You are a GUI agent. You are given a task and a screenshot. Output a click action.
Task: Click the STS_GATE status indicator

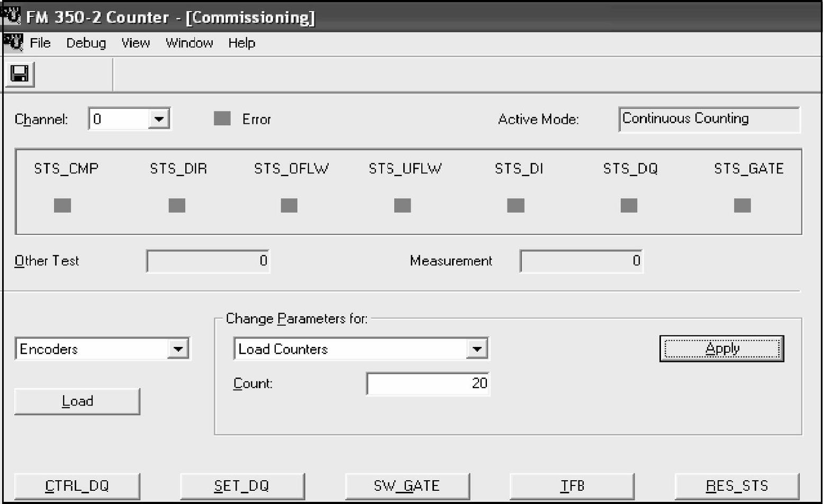742,205
